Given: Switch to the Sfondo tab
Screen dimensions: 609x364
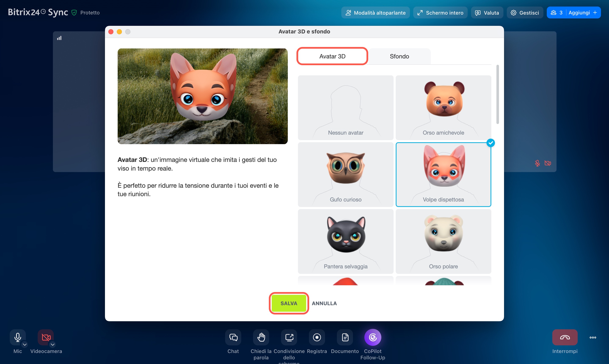Looking at the screenshot, I should tap(399, 57).
